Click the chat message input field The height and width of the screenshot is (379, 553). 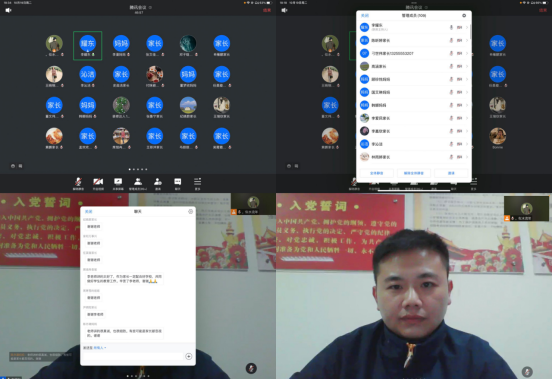133,356
